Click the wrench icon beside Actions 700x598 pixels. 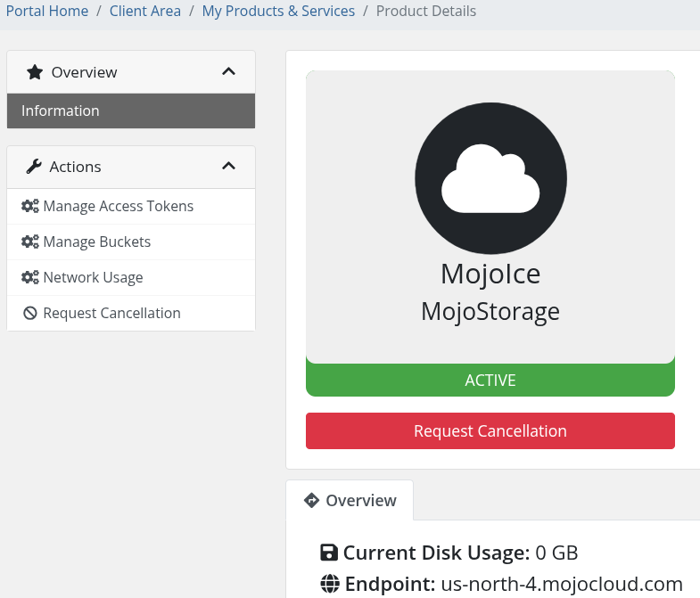coord(34,167)
